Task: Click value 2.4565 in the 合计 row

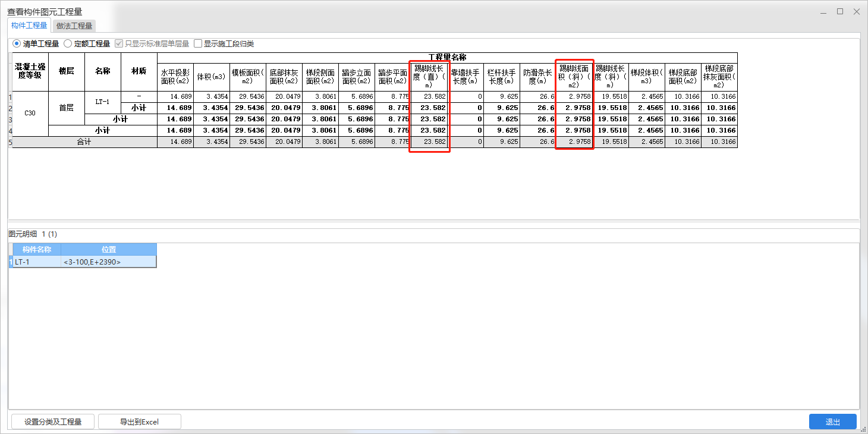Action: (647, 142)
